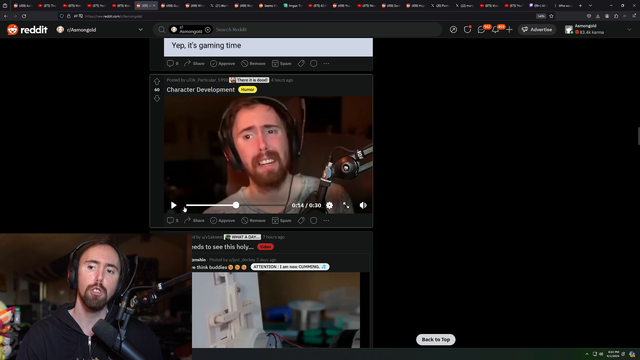Click the browser address bar URL
The width and height of the screenshot is (640, 360).
[x=113, y=16]
